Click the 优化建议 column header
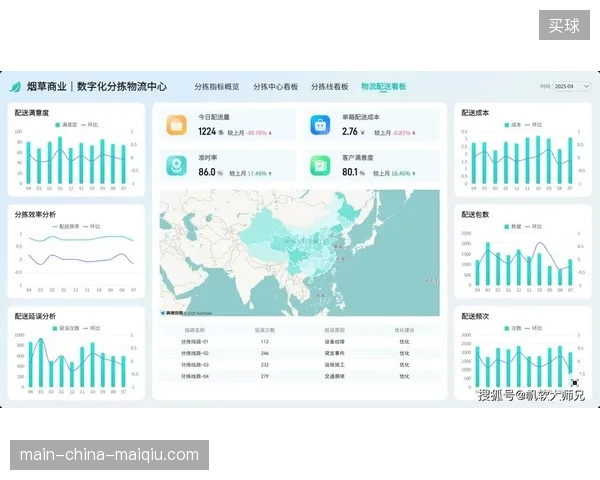 pos(404,330)
